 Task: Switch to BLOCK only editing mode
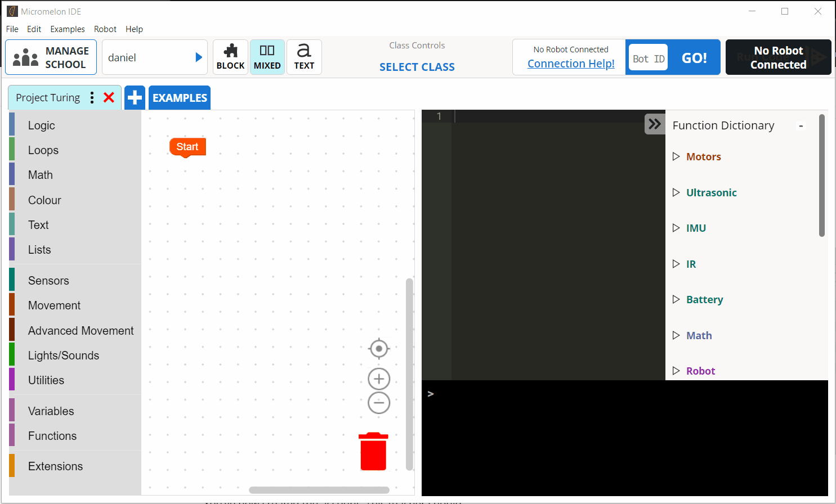[230, 56]
